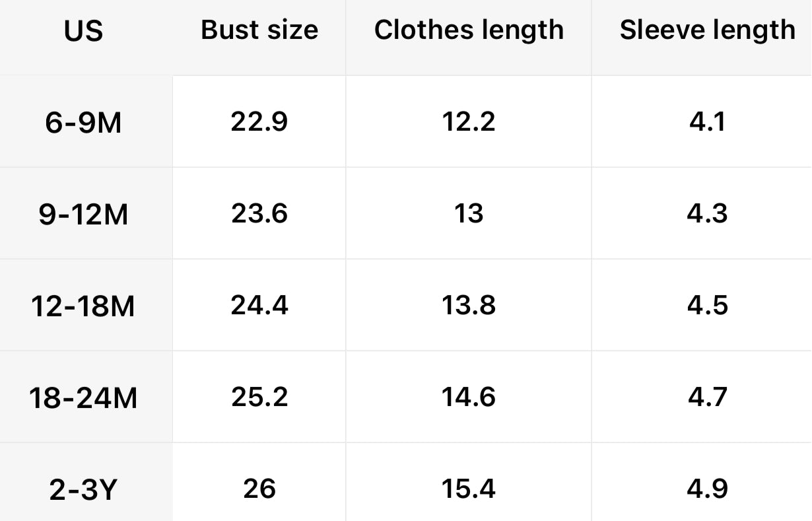Click the Sleeve length column header

click(707, 30)
